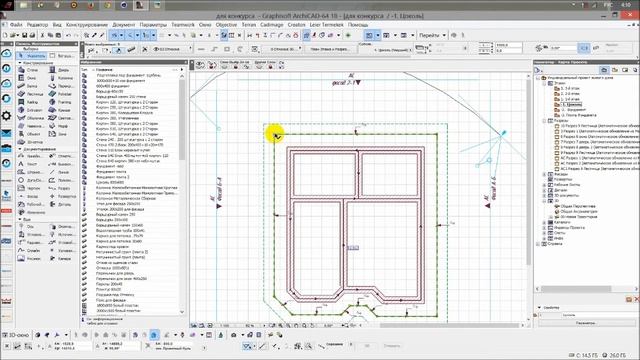640x360 pixels.
Task: Expand the Фасады tree node
Action: [x=544, y=174]
